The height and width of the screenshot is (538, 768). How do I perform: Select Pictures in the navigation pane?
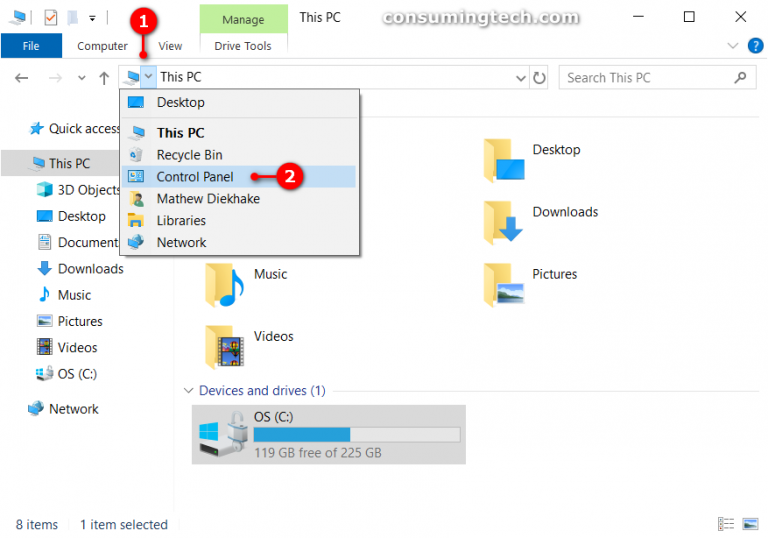(x=70, y=321)
